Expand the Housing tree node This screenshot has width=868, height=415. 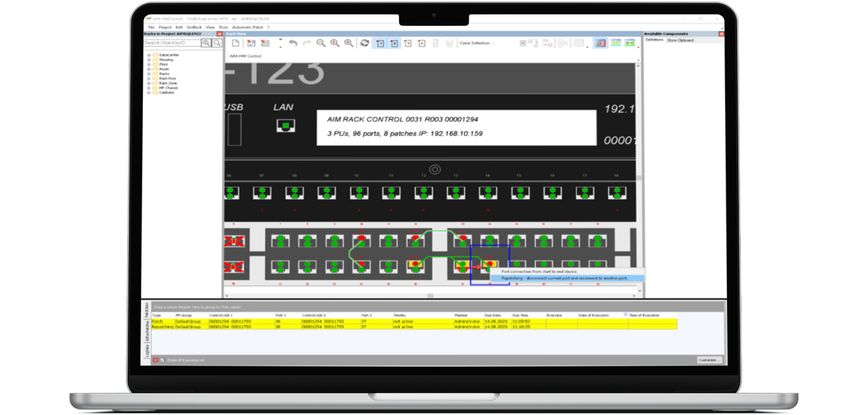click(149, 60)
